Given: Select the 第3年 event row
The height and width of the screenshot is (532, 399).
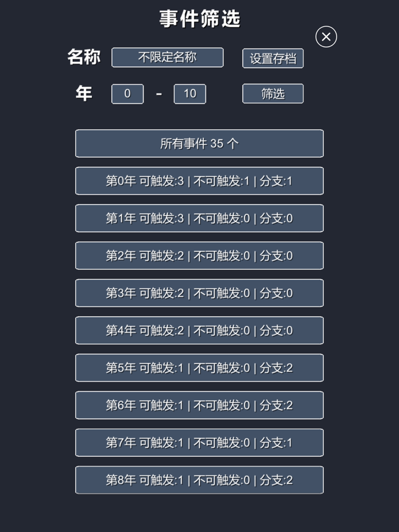Looking at the screenshot, I should tap(199, 293).
